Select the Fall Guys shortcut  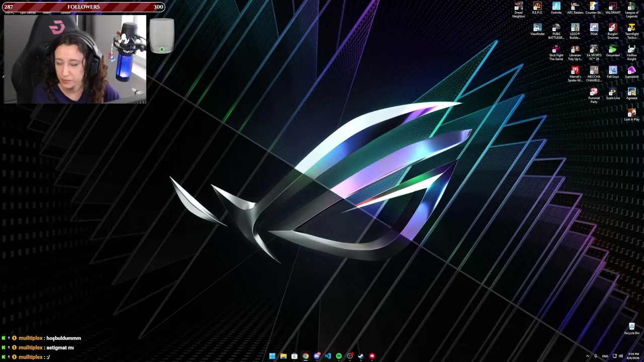613,72
